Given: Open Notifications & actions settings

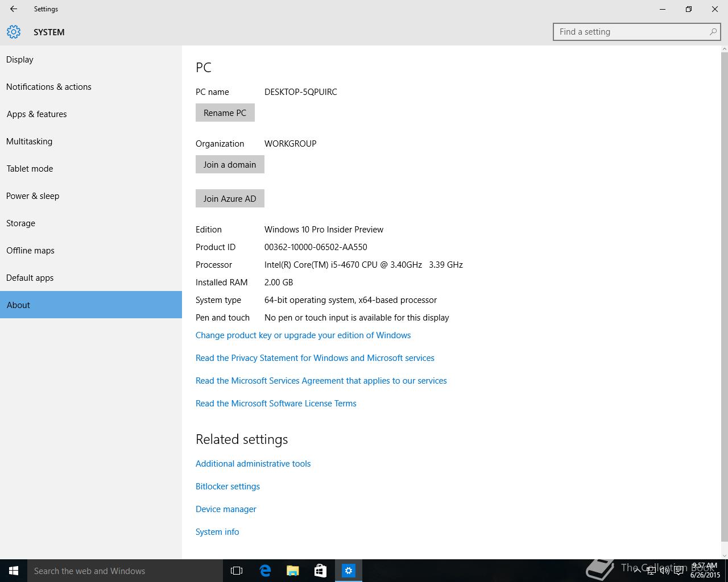Looking at the screenshot, I should [x=91, y=87].
